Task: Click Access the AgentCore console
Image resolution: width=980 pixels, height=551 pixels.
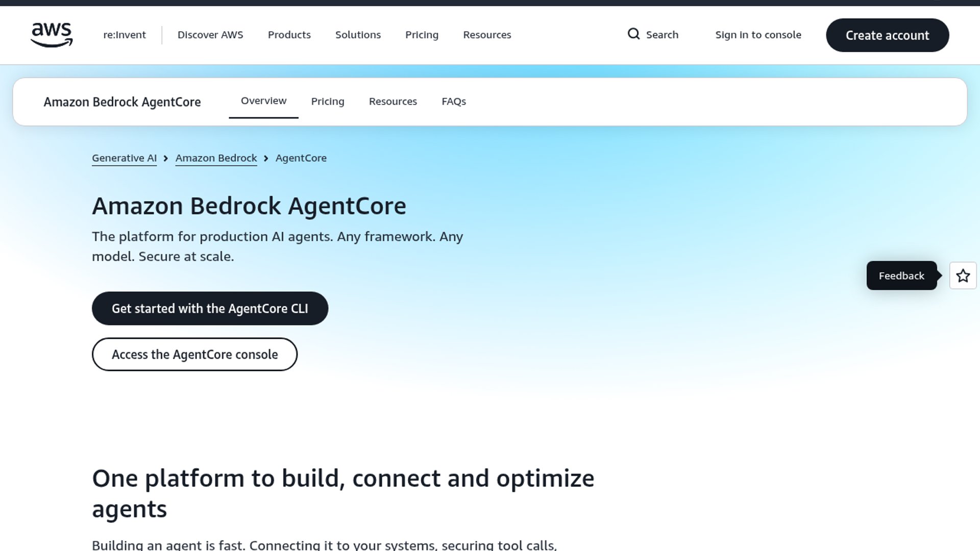Action: tap(194, 354)
